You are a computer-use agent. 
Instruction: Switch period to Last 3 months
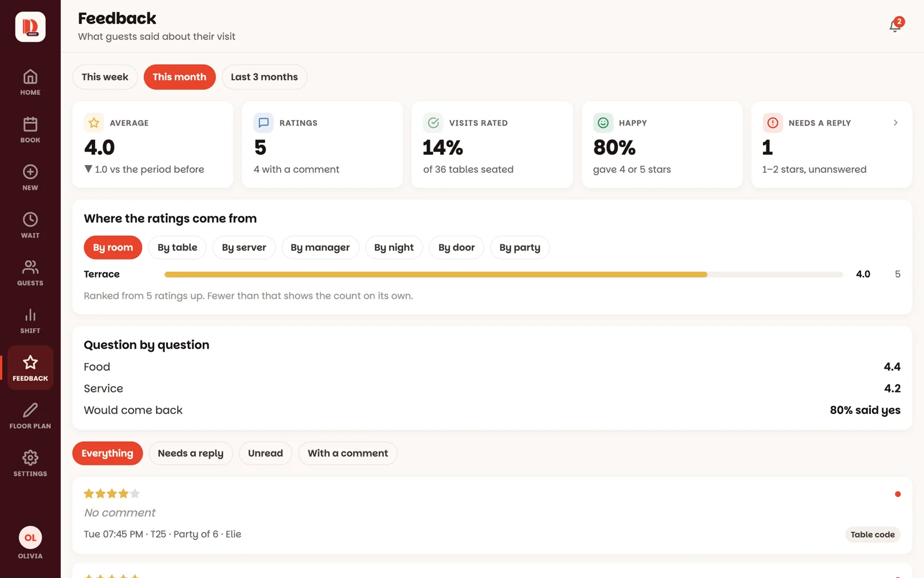pos(264,77)
